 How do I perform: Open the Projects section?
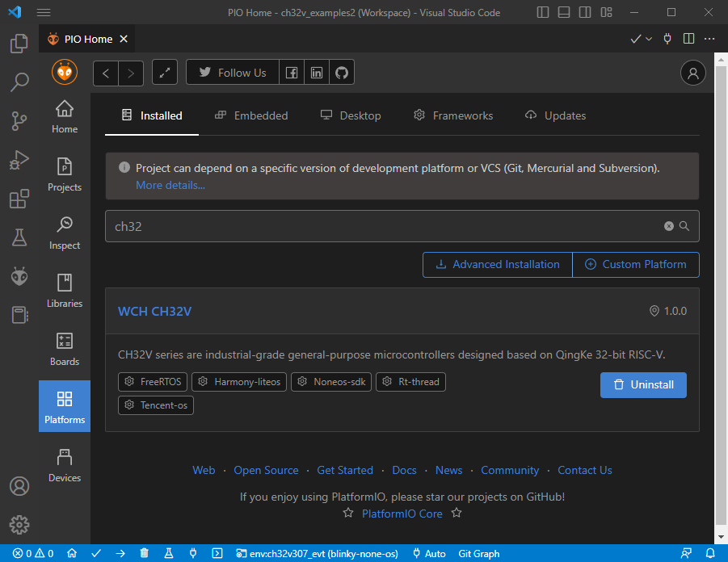[65, 175]
